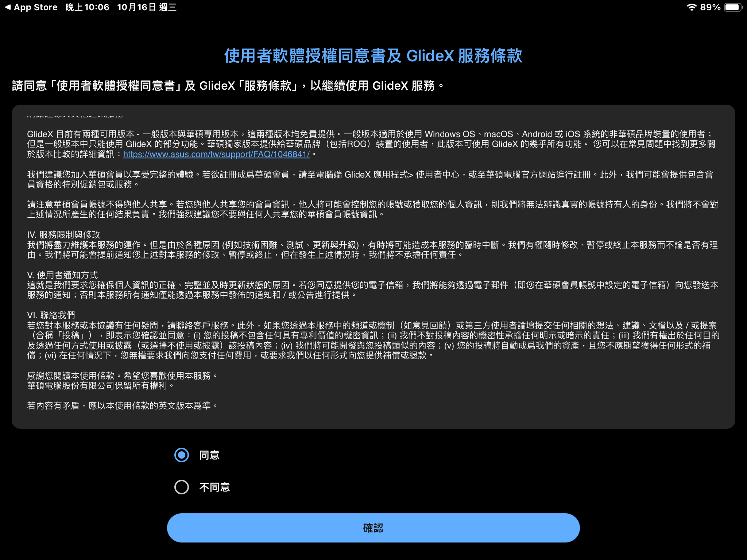Click the IV. 服務限制與修改 section heading
Image resolution: width=747 pixels, height=560 pixels.
(x=64, y=234)
